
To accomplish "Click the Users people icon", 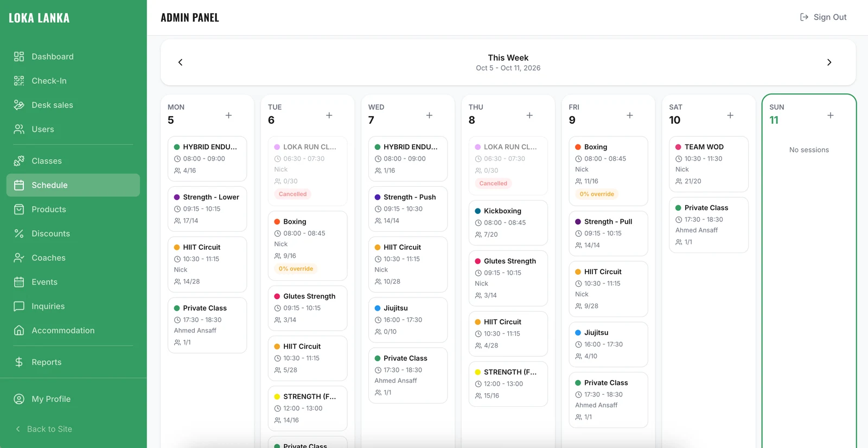I will coord(19,129).
